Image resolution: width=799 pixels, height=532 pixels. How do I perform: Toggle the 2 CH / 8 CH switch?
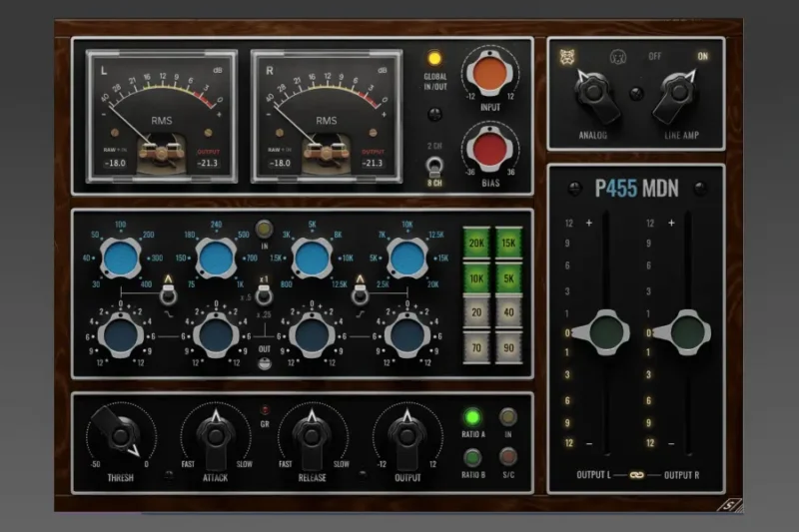[x=434, y=166]
